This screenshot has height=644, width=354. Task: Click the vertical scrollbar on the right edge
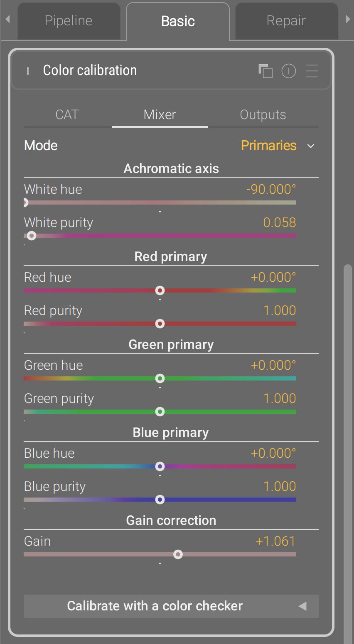click(348, 415)
